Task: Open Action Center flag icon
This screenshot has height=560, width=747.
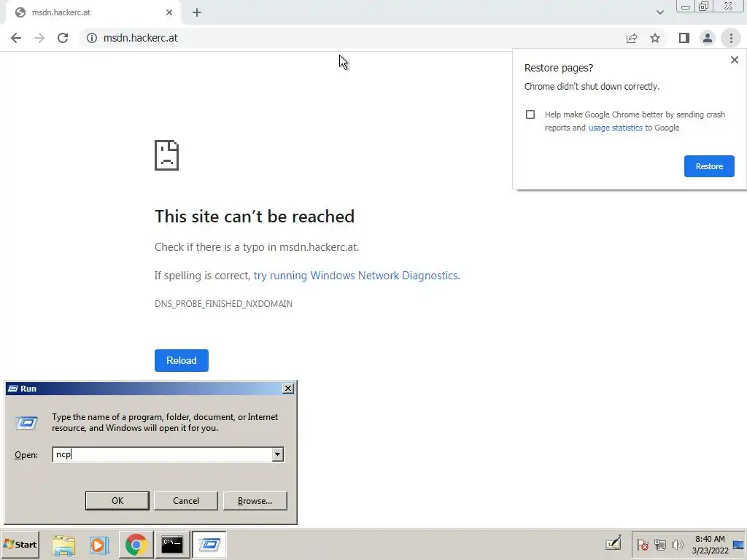Action: 642,544
